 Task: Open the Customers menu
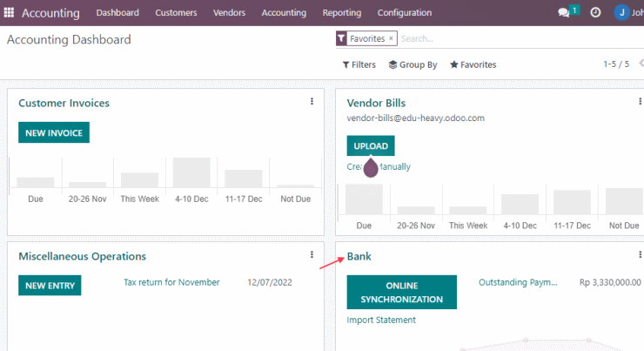[x=176, y=13]
